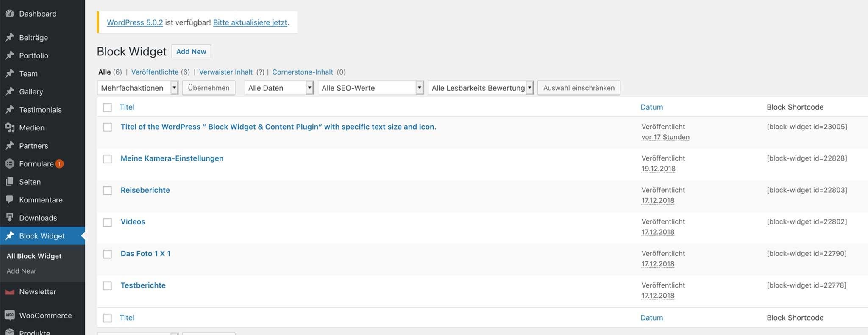Click the 'vor 17 Stunden' date text
The image size is (868, 335).
[x=665, y=137]
